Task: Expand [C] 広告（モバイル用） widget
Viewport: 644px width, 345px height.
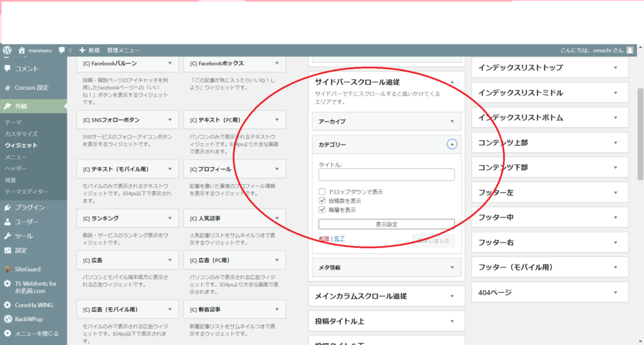Action: pos(170,309)
